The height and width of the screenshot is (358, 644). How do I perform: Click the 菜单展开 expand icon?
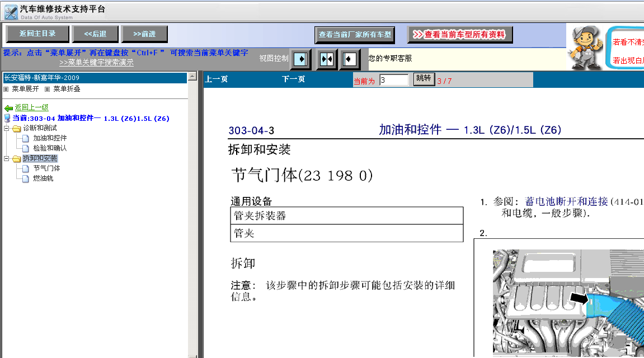(x=6, y=89)
